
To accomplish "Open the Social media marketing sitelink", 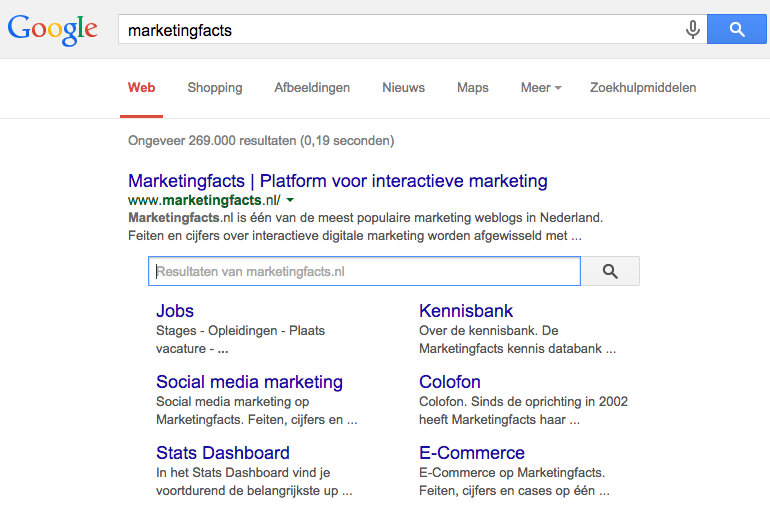I will (249, 382).
